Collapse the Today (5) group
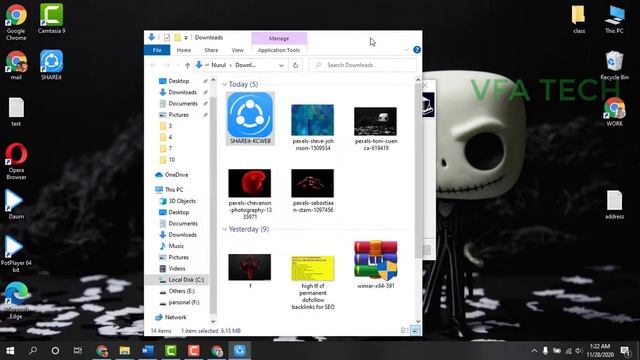 point(224,84)
